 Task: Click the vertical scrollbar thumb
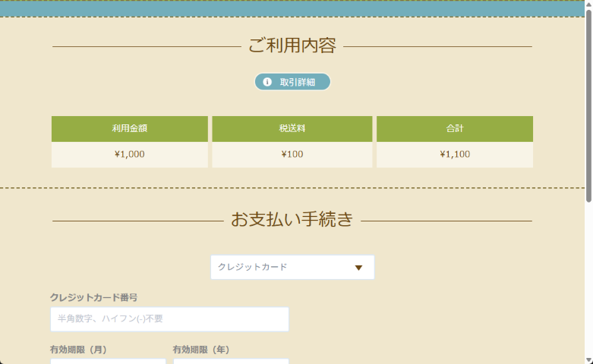point(588,106)
